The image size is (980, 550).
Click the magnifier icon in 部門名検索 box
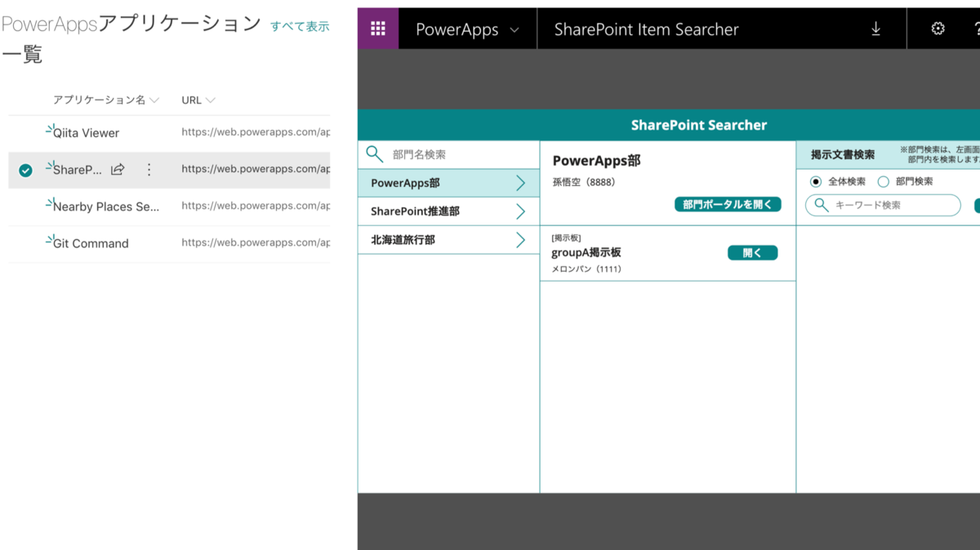tap(375, 154)
